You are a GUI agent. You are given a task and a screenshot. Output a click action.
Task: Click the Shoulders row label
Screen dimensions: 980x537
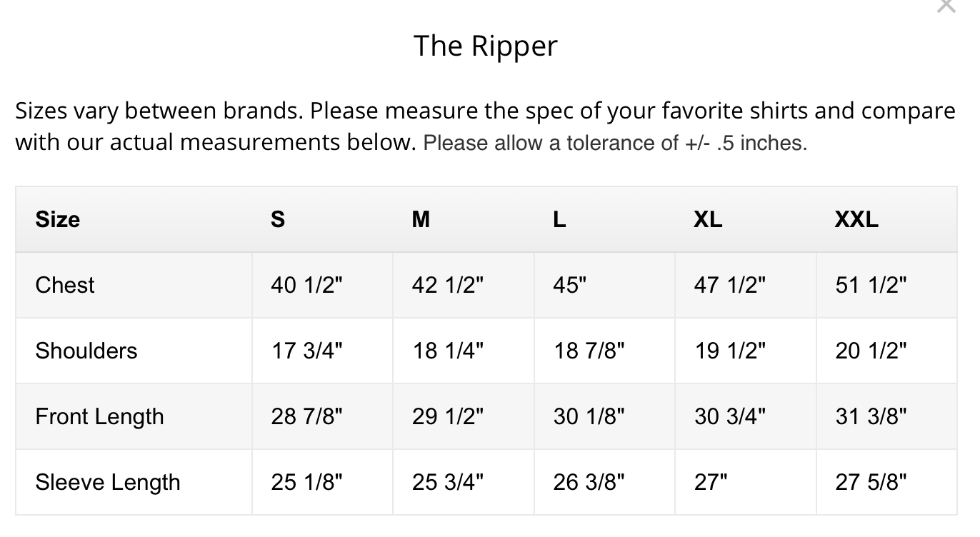click(x=86, y=351)
